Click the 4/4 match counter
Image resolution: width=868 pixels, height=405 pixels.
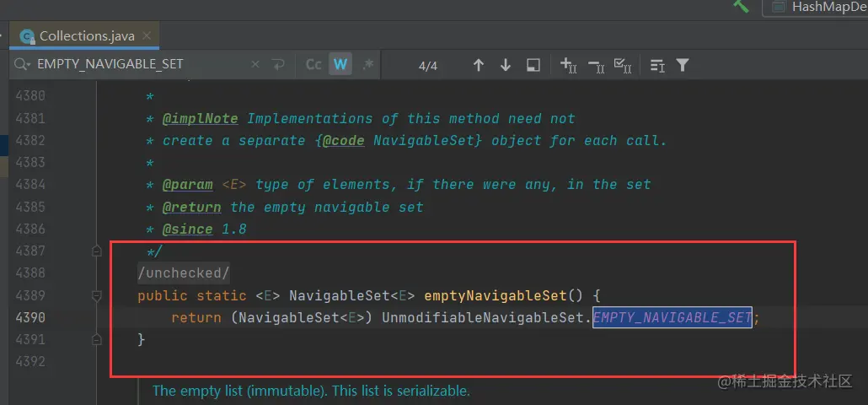coord(428,66)
